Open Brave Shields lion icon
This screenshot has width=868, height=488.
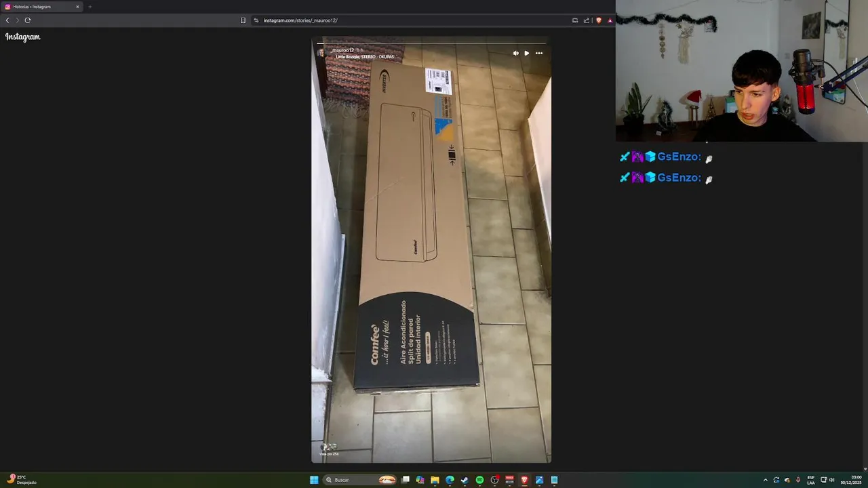coord(598,20)
